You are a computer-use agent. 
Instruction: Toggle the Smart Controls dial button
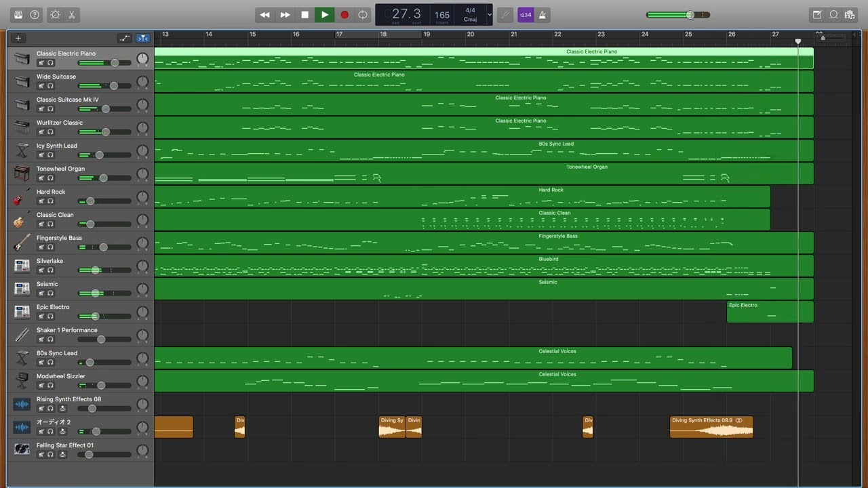click(x=55, y=14)
